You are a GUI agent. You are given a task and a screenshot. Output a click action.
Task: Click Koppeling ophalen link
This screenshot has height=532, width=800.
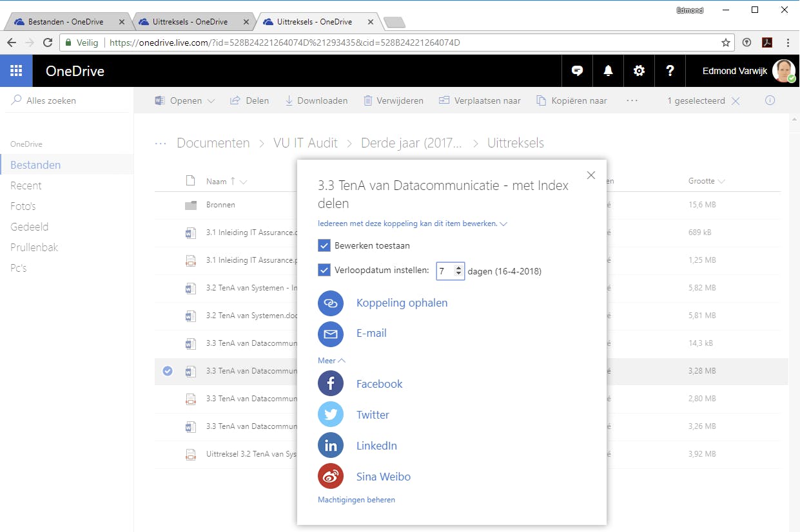pyautogui.click(x=402, y=303)
